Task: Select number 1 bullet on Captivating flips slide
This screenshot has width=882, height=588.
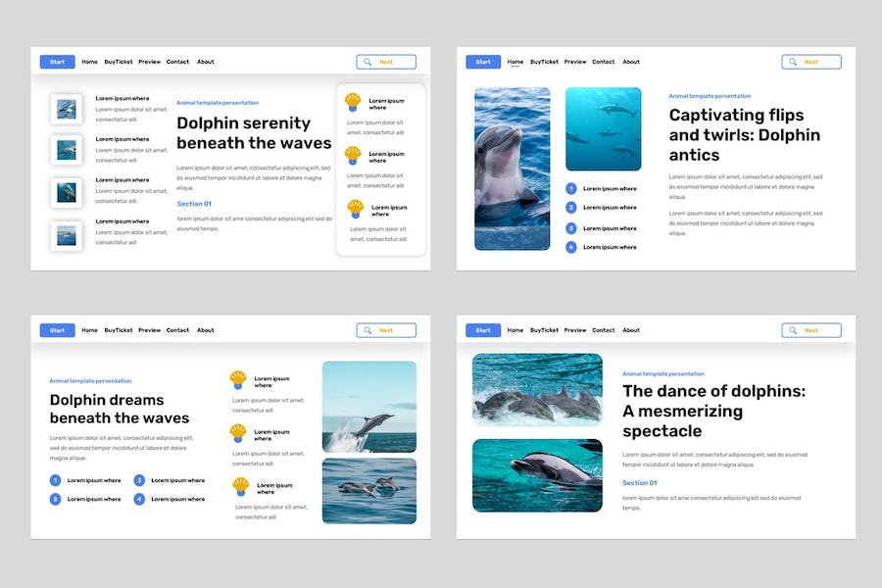Action: tap(571, 188)
